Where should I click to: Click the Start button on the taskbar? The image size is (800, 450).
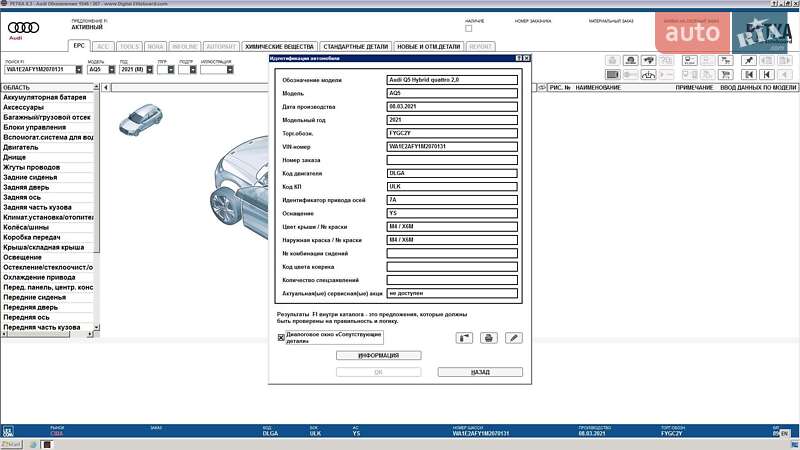(x=11, y=444)
